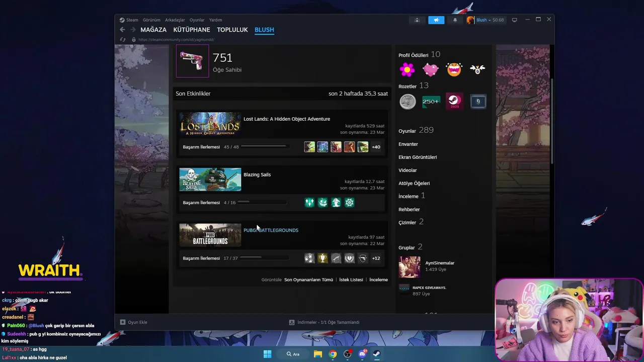The width and height of the screenshot is (644, 362).
Task: Show +40 more Lost Lands achievements
Action: [x=376, y=147]
